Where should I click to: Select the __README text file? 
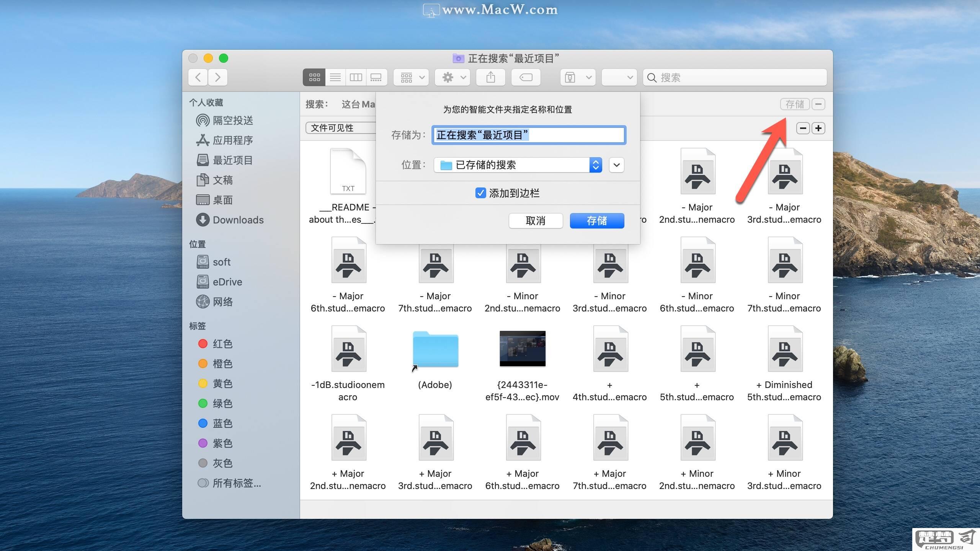pyautogui.click(x=348, y=171)
